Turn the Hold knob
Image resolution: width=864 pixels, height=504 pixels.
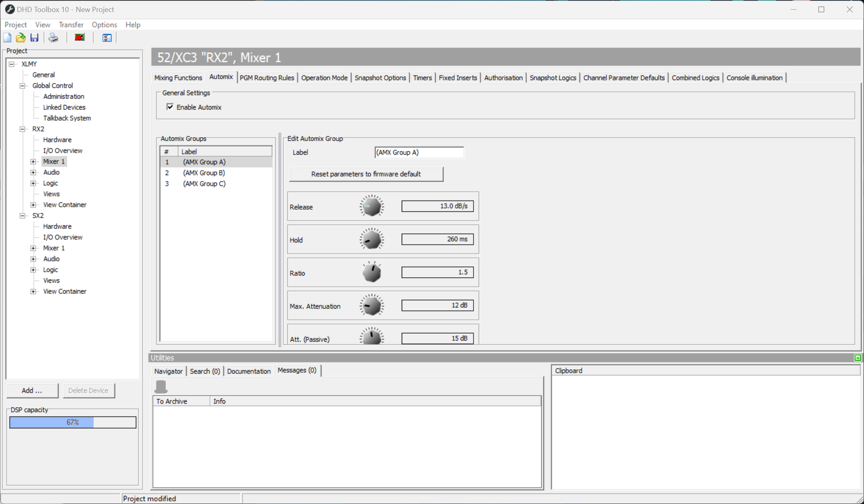pyautogui.click(x=371, y=239)
